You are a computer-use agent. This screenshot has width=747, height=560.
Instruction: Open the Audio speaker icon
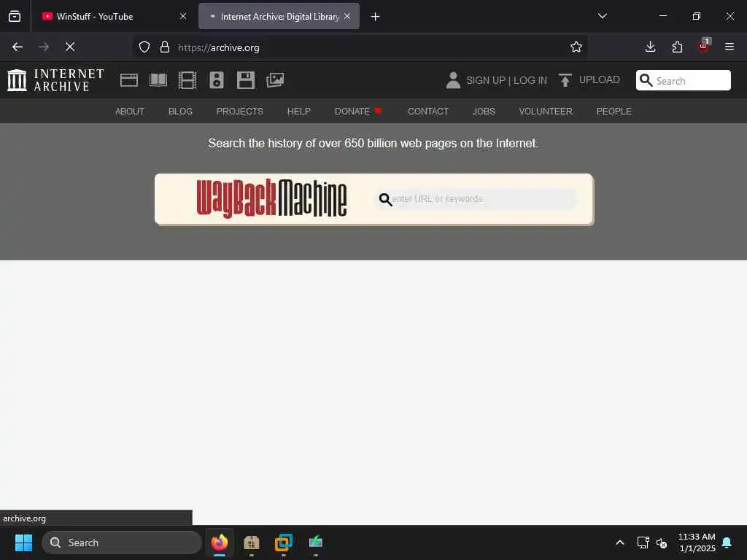(x=216, y=80)
